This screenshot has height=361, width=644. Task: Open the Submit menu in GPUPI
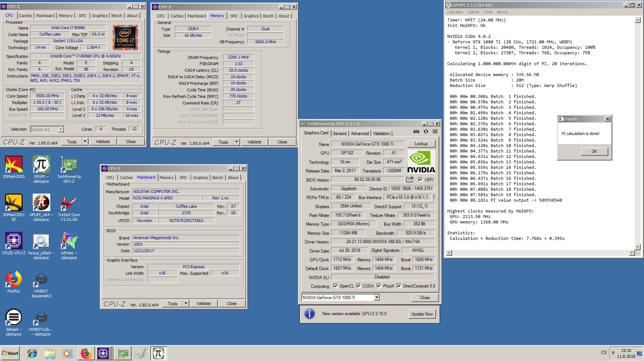pos(473,12)
